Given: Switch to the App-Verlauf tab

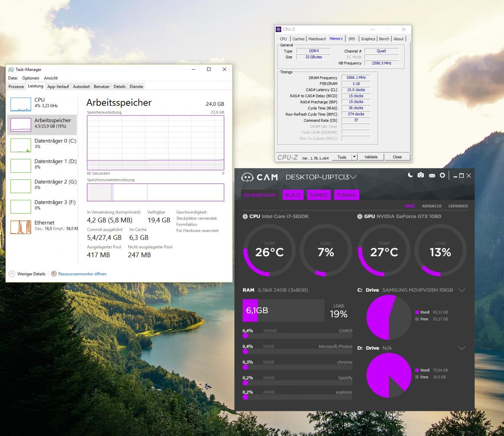Looking at the screenshot, I should [x=58, y=86].
